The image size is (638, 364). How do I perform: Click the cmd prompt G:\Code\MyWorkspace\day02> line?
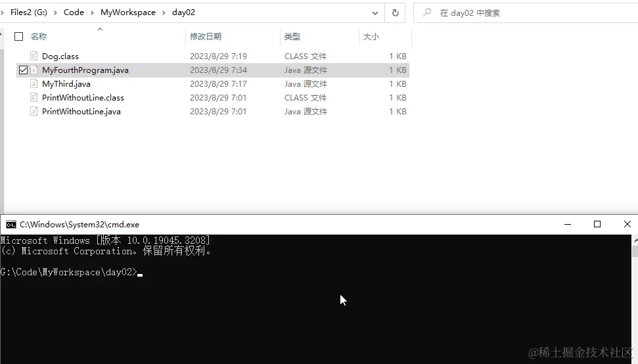[68, 272]
